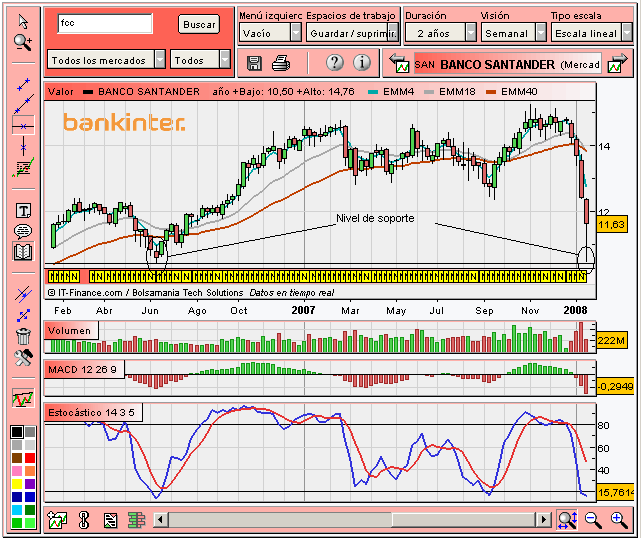Pick the orange color swatch

click(x=30, y=471)
